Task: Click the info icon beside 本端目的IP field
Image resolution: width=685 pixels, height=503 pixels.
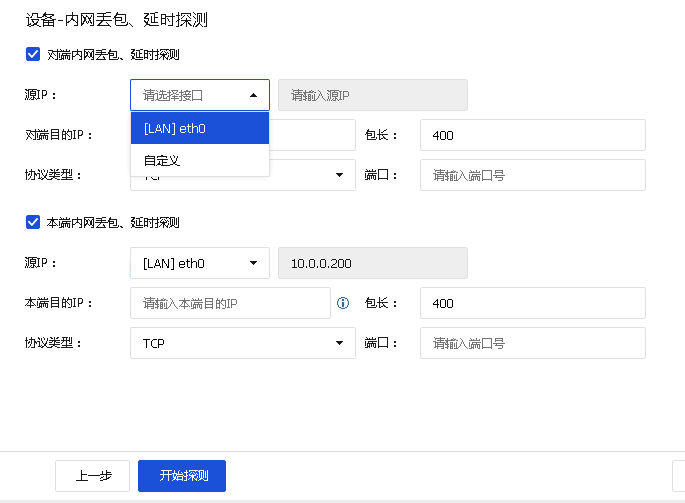Action: click(343, 303)
